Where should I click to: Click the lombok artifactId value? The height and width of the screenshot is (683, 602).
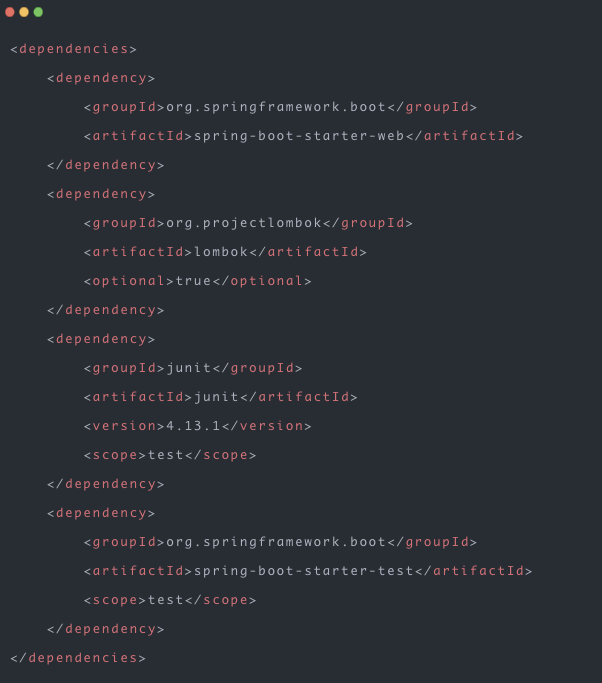point(221,252)
